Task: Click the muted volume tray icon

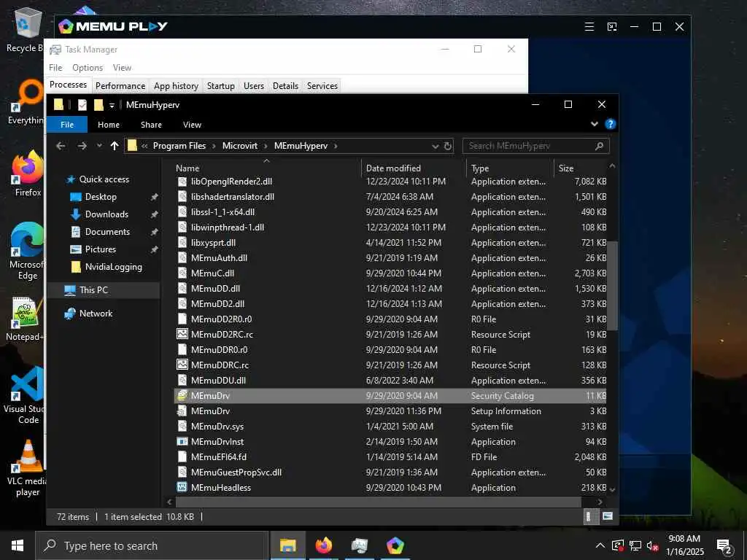Action: pyautogui.click(x=652, y=545)
